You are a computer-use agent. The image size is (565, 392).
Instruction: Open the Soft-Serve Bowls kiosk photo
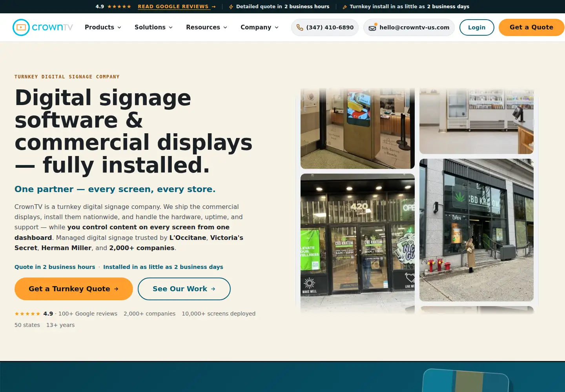pos(357,129)
